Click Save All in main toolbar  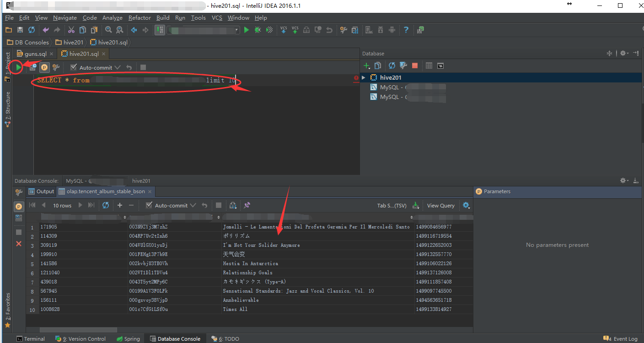[x=20, y=30]
